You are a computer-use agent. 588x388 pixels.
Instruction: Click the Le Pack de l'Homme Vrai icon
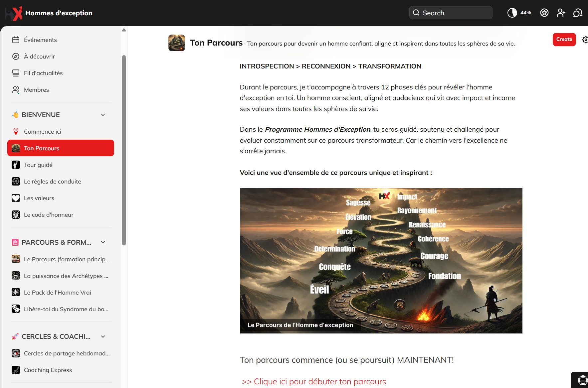[x=16, y=292]
